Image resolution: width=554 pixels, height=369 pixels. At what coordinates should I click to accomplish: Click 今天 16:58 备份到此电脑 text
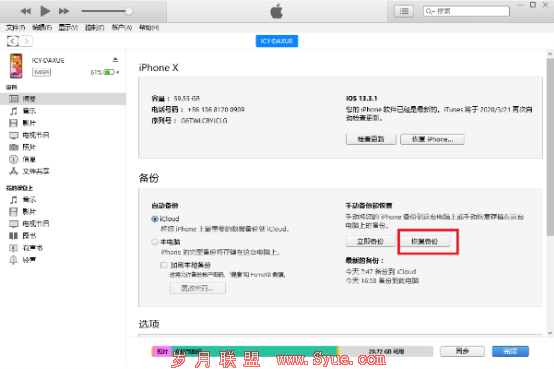pyautogui.click(x=382, y=281)
